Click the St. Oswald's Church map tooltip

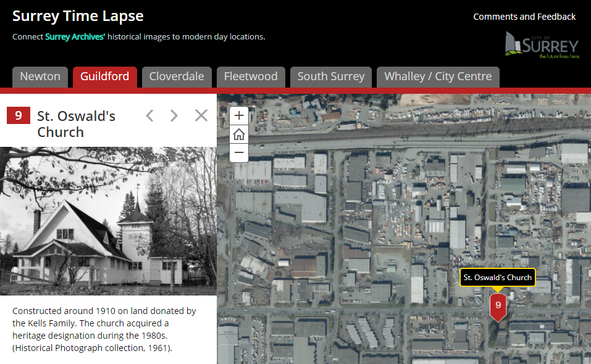498,278
